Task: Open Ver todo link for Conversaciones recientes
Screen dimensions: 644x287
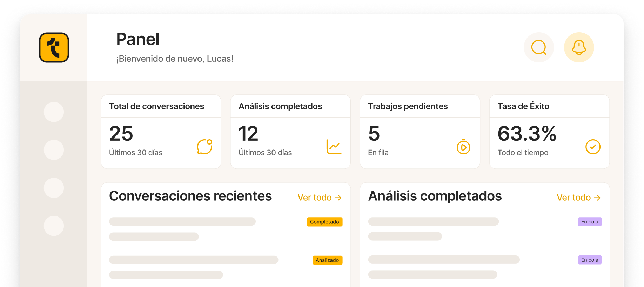Action: click(320, 198)
